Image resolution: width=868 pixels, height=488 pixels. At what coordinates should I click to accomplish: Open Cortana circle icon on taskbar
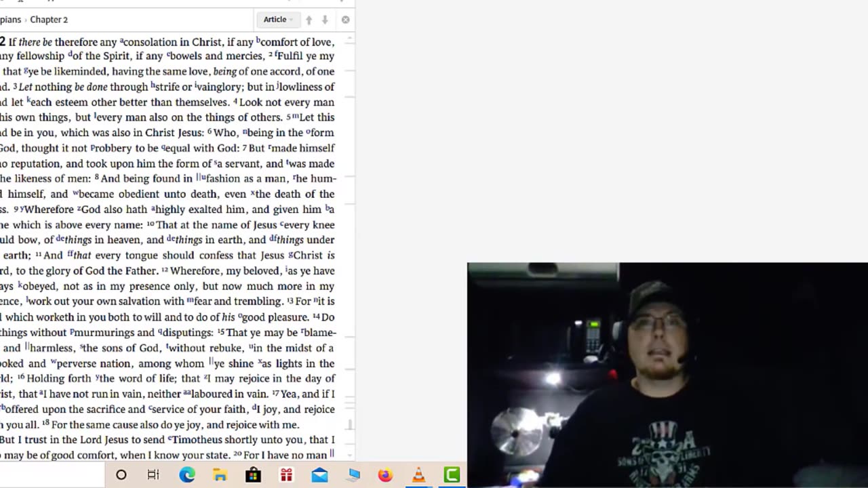[121, 475]
